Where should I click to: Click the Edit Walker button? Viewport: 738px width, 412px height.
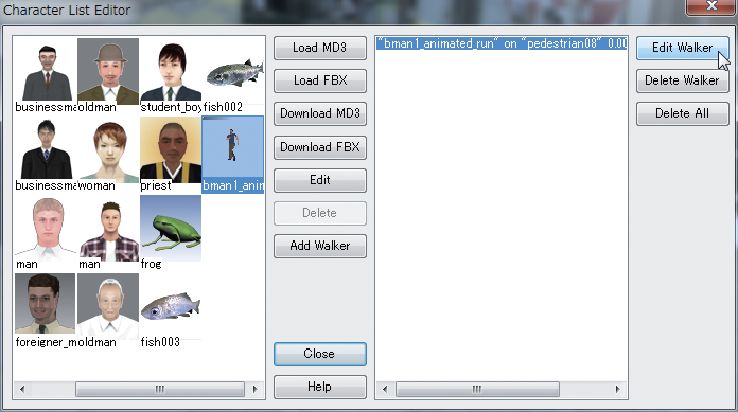tap(682, 48)
